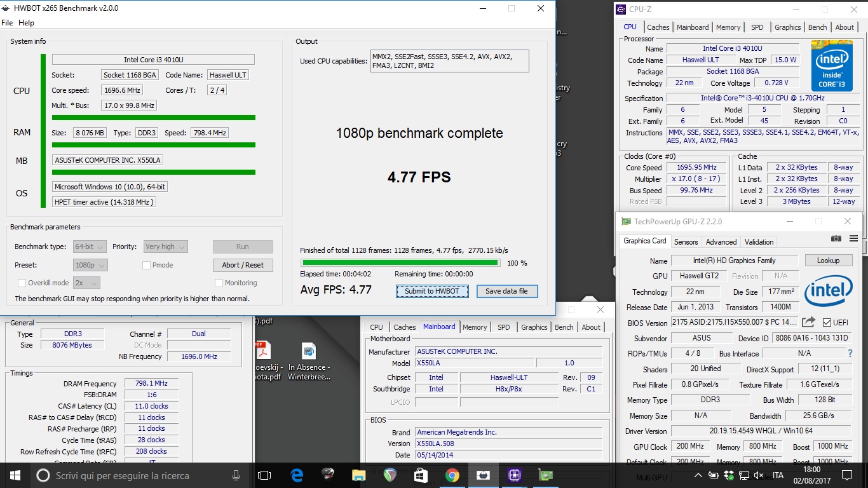Image resolution: width=868 pixels, height=488 pixels.
Task: Click the Intel Core i3 4010U field in HWBOT
Action: tap(153, 60)
